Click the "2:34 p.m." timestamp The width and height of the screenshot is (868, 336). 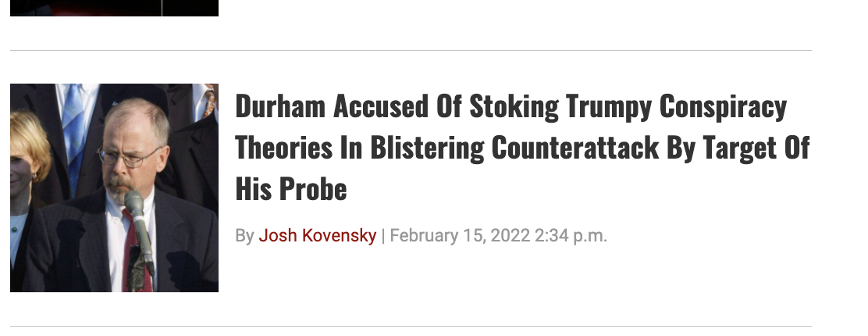(x=571, y=235)
